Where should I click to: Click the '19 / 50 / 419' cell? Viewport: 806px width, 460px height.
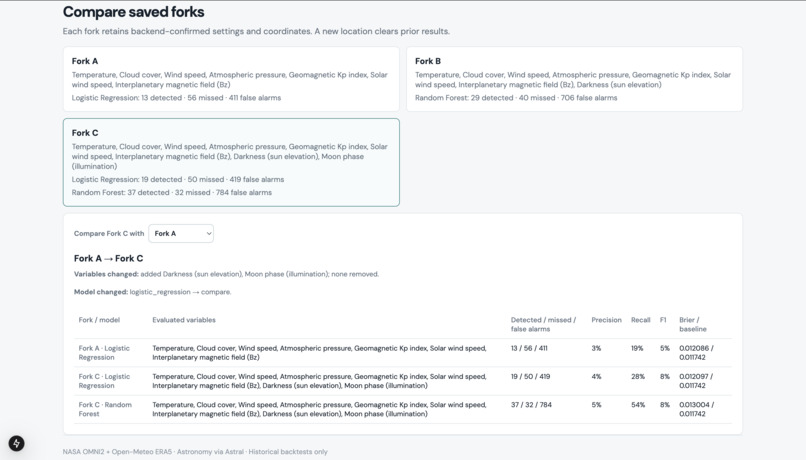[x=530, y=376]
